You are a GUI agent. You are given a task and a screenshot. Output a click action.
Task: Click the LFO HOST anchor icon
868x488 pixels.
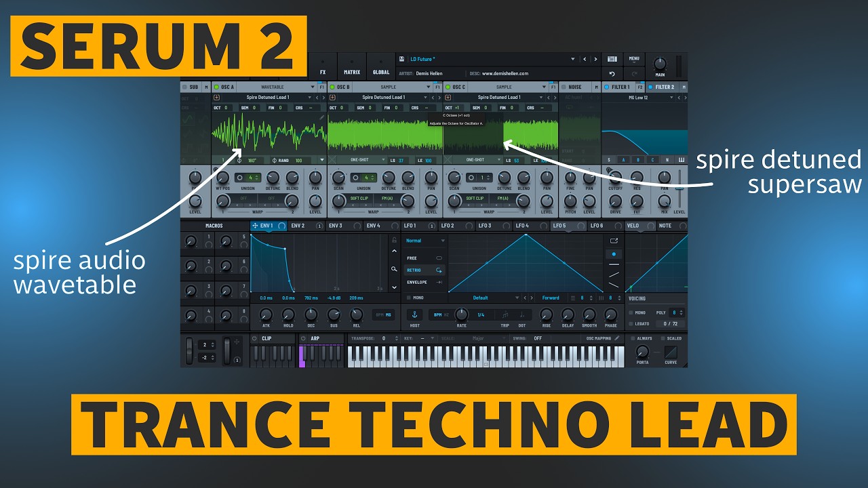pyautogui.click(x=415, y=314)
